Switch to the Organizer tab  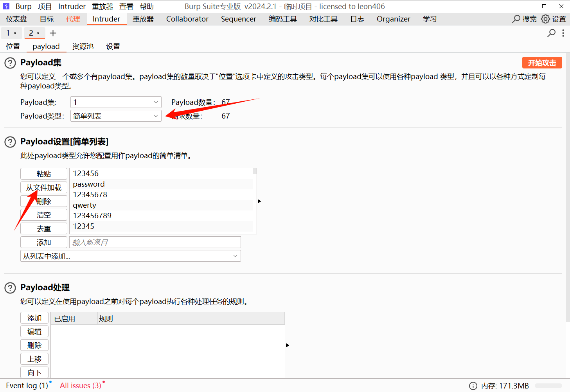pyautogui.click(x=394, y=19)
